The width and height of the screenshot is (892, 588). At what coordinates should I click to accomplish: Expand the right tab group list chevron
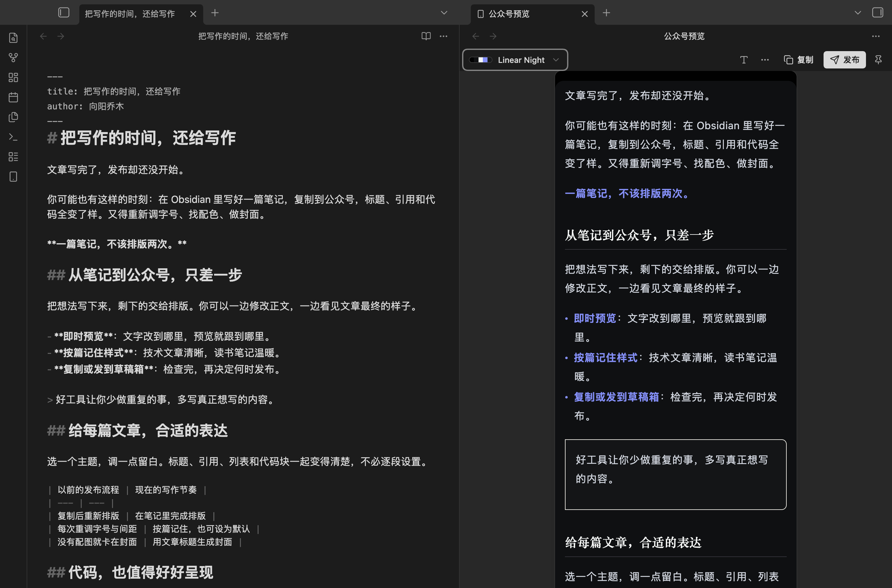coord(858,13)
